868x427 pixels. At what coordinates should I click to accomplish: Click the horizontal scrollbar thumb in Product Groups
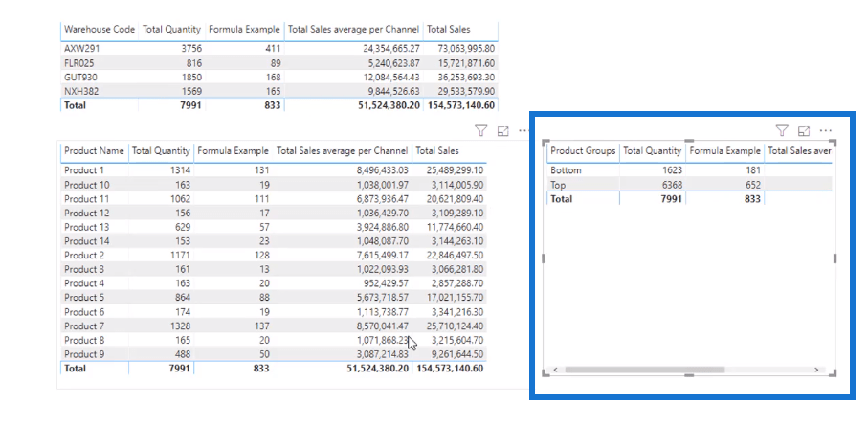click(644, 370)
